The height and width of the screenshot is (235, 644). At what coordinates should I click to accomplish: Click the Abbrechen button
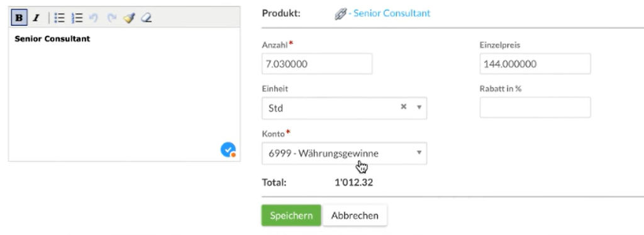[x=355, y=215]
